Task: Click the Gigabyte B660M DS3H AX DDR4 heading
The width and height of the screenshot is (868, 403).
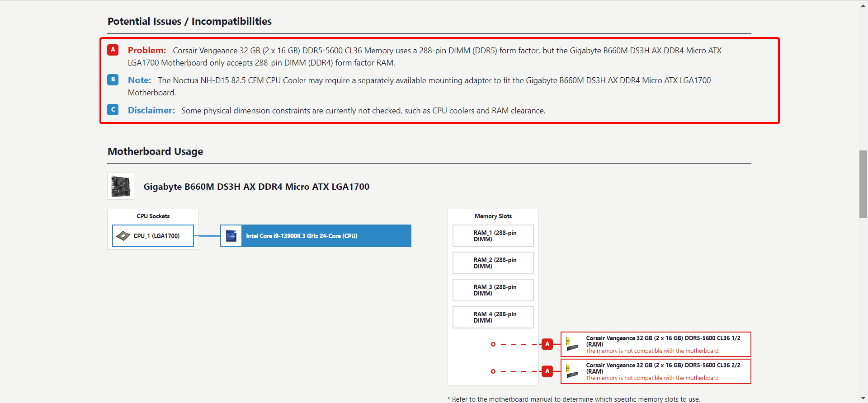Action: click(x=256, y=187)
